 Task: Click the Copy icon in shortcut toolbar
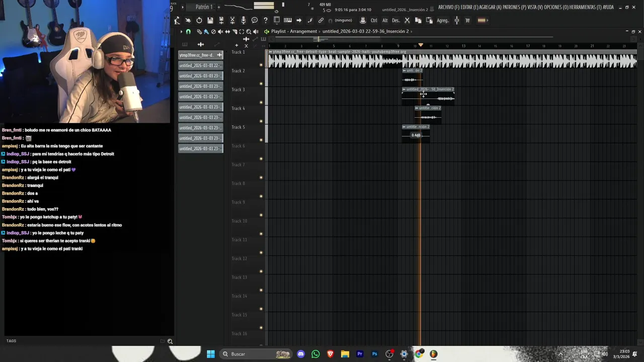[x=418, y=20]
